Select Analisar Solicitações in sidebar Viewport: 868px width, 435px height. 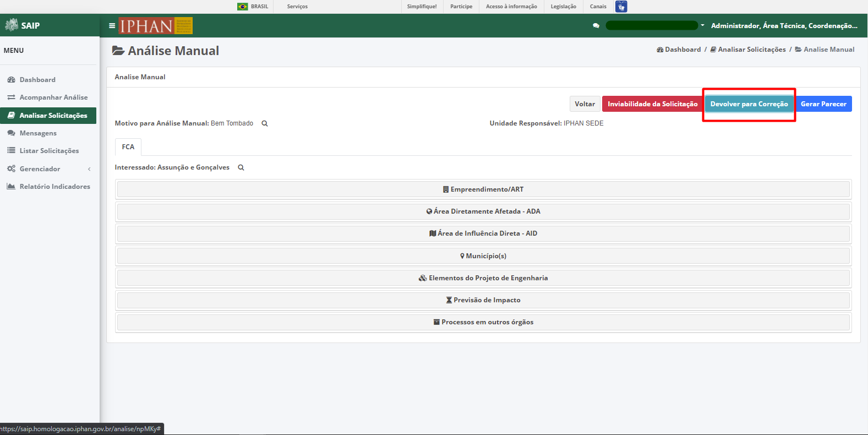pyautogui.click(x=48, y=116)
